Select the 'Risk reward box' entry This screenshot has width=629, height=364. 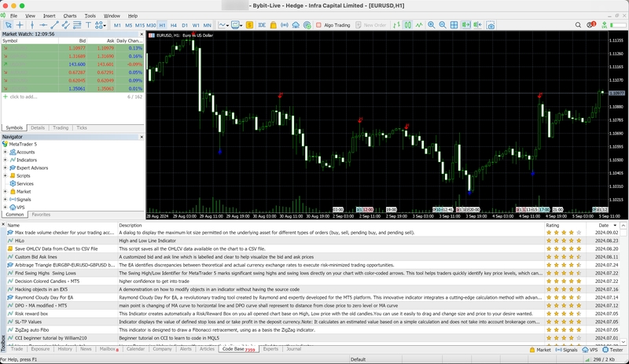31,314
